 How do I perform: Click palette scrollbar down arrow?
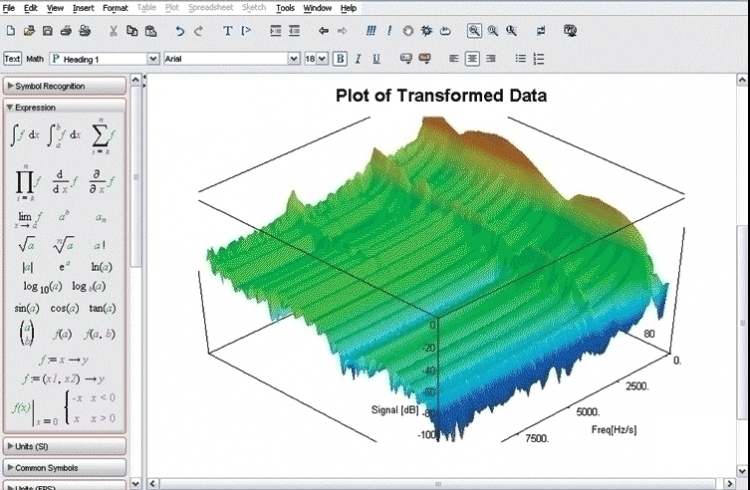[x=136, y=483]
